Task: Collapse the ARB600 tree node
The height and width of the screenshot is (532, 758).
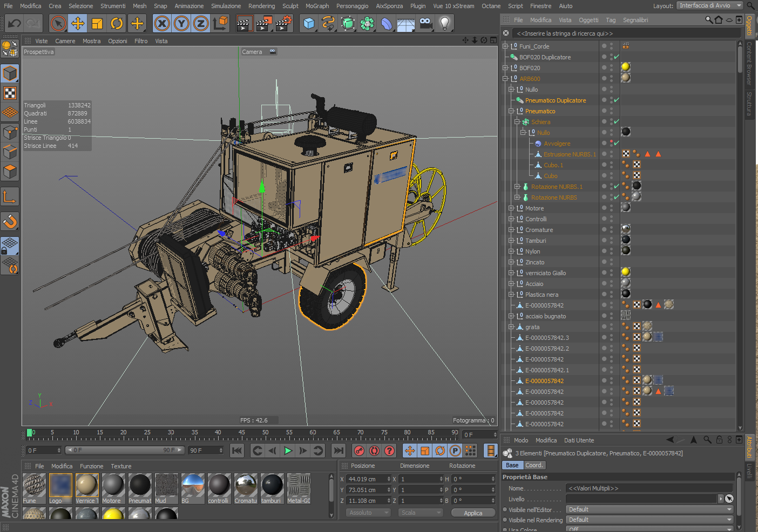Action: click(505, 79)
